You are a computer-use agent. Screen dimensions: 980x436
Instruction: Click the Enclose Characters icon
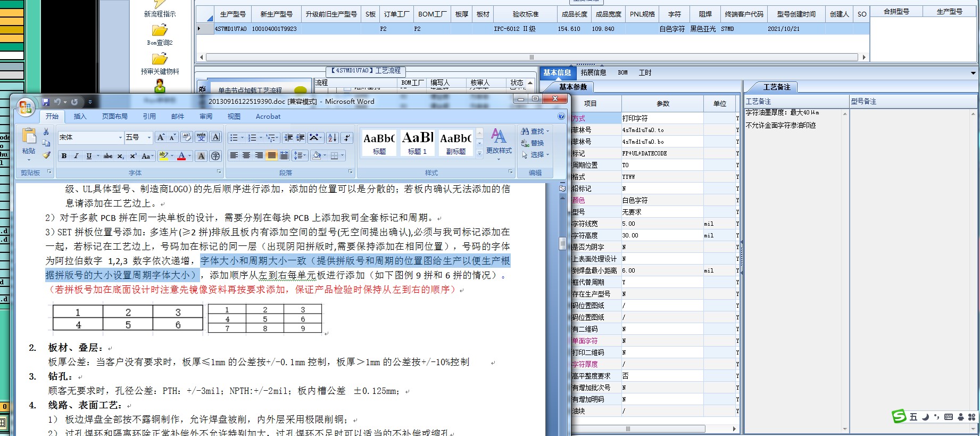tap(215, 156)
